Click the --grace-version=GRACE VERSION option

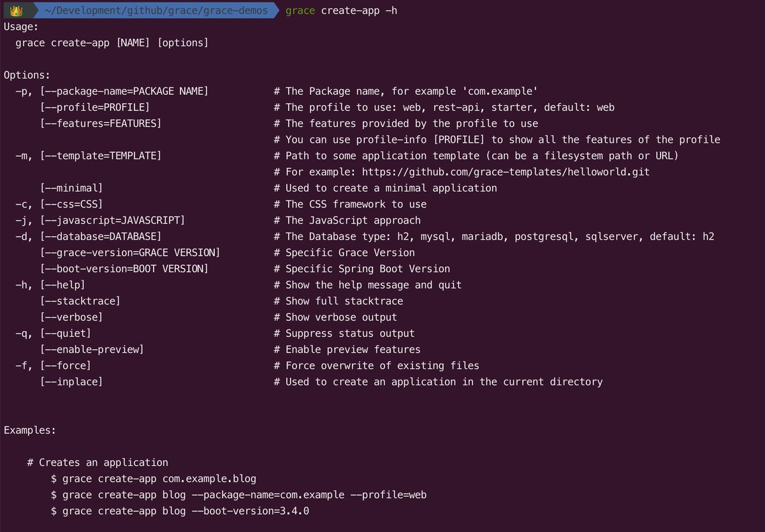tap(129, 252)
